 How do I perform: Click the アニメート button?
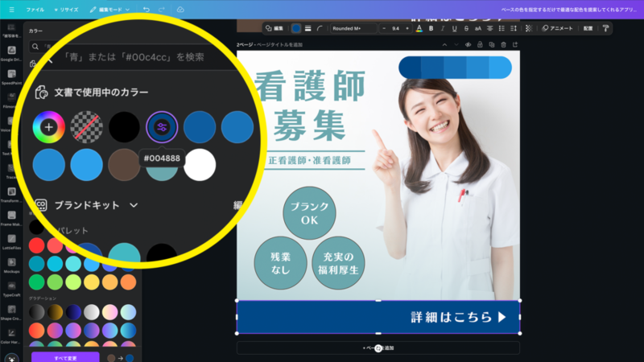point(558,28)
